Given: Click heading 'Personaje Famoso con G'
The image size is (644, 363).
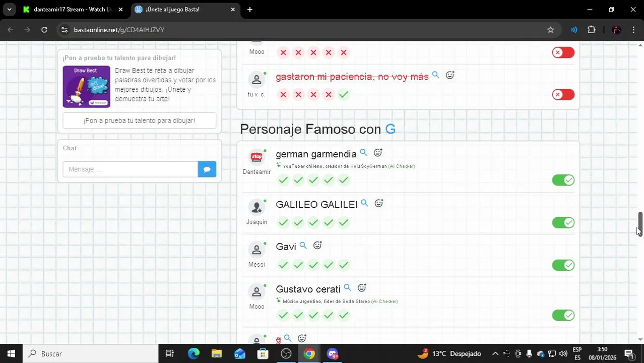Looking at the screenshot, I should pyautogui.click(x=318, y=130).
